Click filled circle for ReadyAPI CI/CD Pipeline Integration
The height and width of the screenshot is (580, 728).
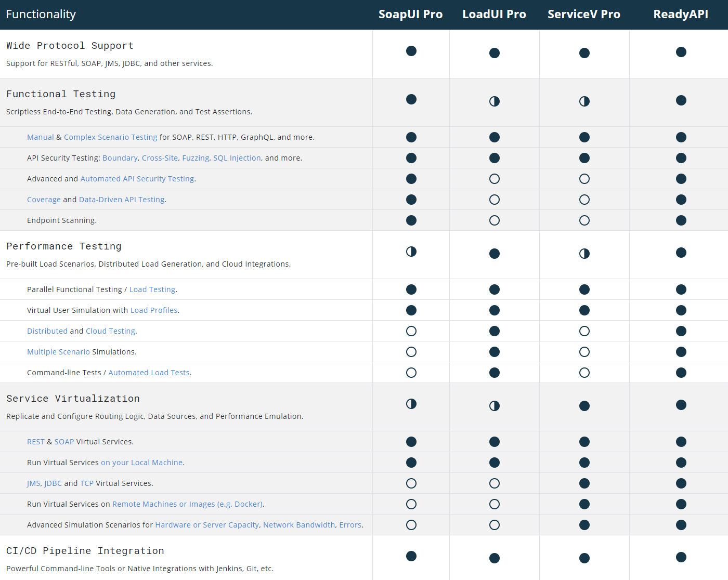pyautogui.click(x=681, y=557)
